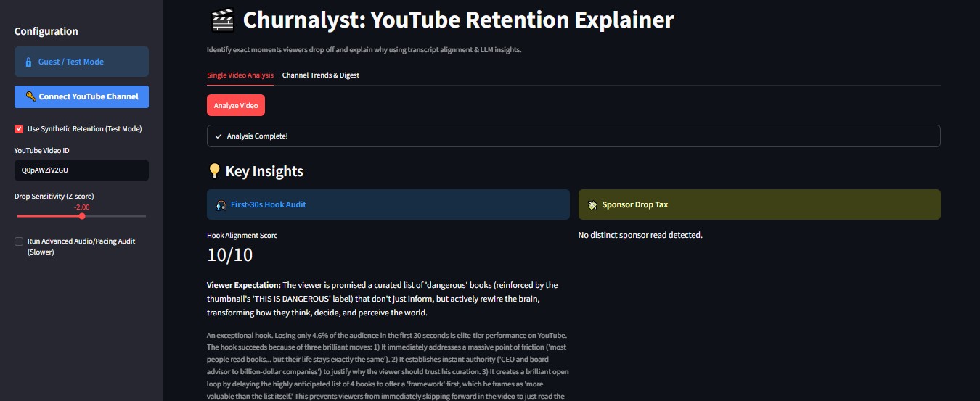The image size is (980, 401).
Task: Click the lock icon in Guest / Test Mode
Action: point(29,62)
